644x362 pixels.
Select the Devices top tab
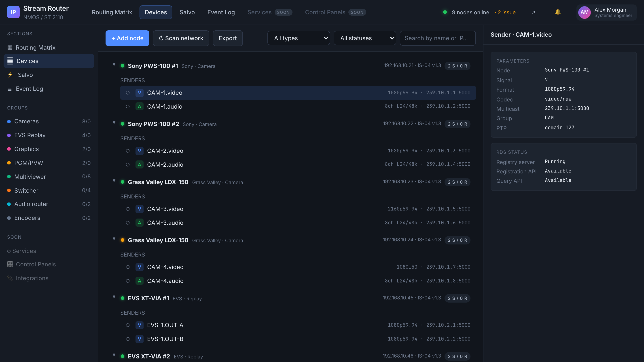[x=156, y=12]
